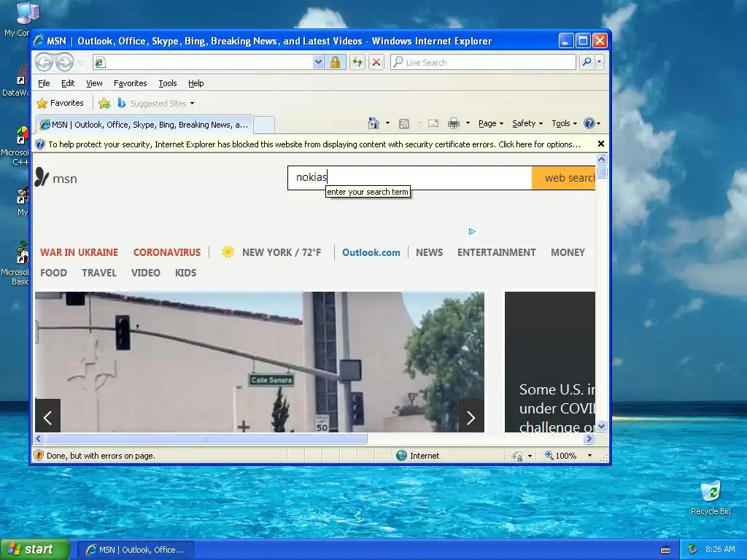Open the Safety command bar menu
Viewport: 747px width, 560px height.
pos(527,123)
